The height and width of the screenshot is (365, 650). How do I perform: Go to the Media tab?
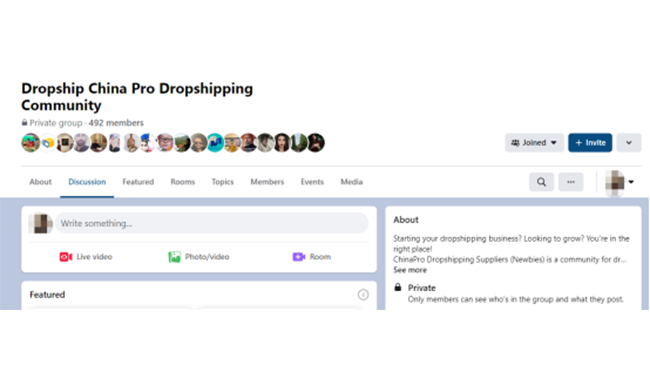click(352, 182)
